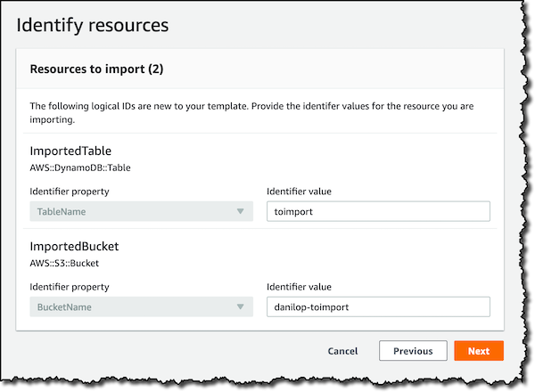Open the TableName identifier property dropdown

coord(141,211)
